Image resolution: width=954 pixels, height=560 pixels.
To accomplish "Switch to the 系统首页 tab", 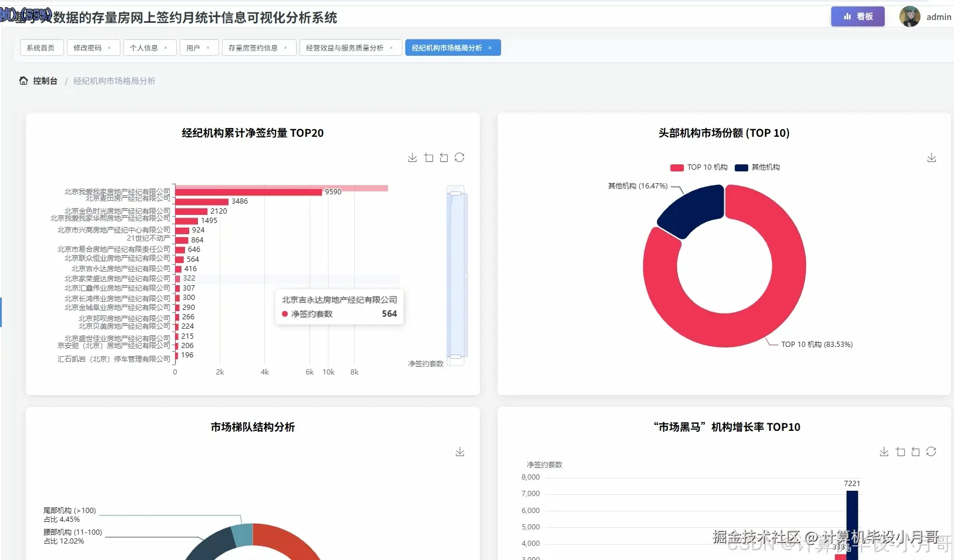I will click(41, 48).
